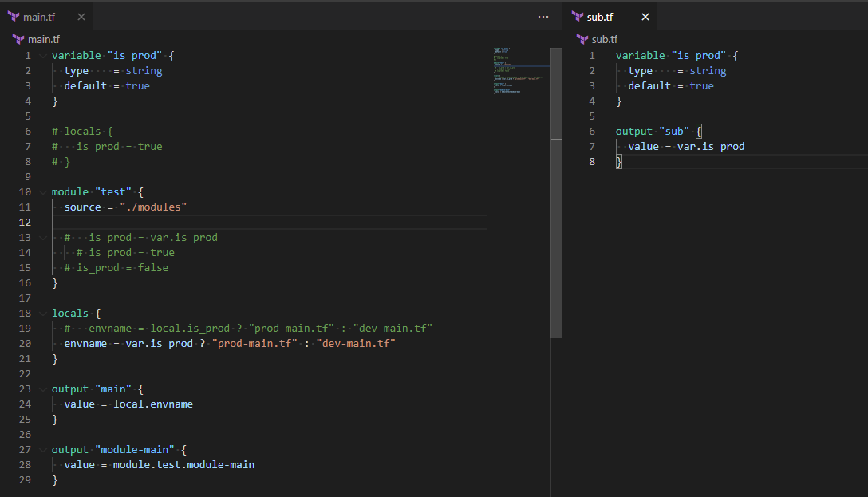868x497 pixels.
Task: Click 'default = true' in sub.tf
Action: tap(671, 86)
